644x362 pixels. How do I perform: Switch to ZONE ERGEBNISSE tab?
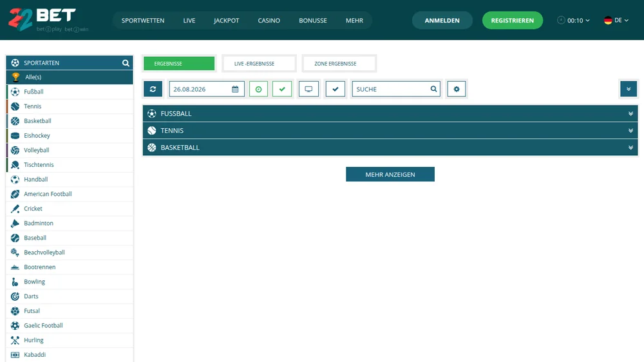point(339,64)
